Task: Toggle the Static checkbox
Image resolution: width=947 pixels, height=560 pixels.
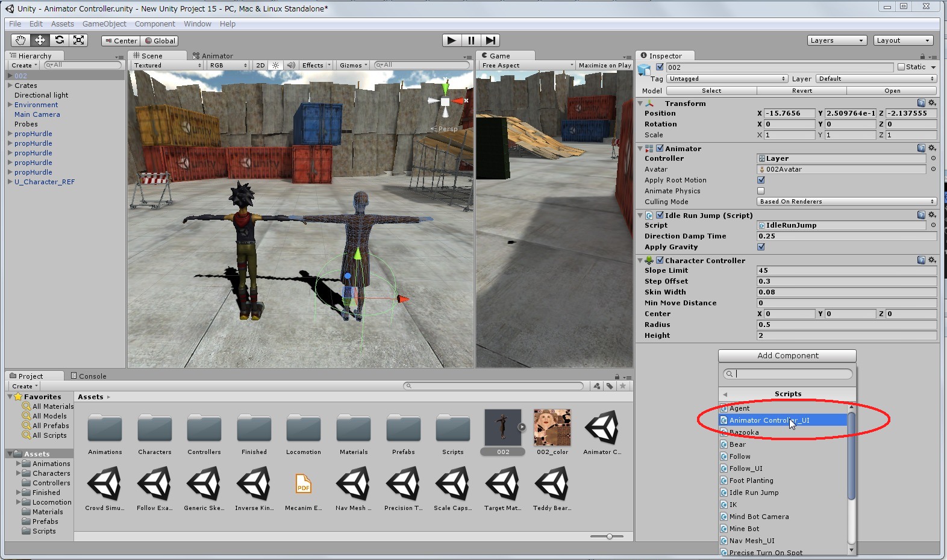Action: [901, 67]
